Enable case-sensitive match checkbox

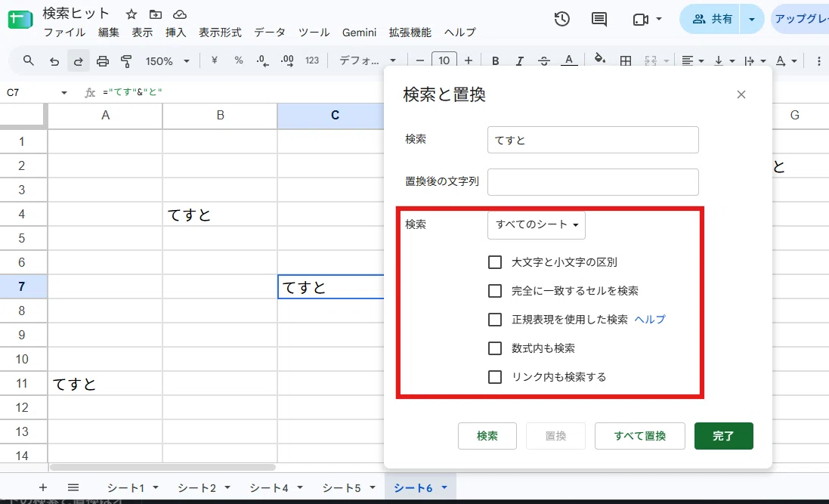pyautogui.click(x=495, y=262)
